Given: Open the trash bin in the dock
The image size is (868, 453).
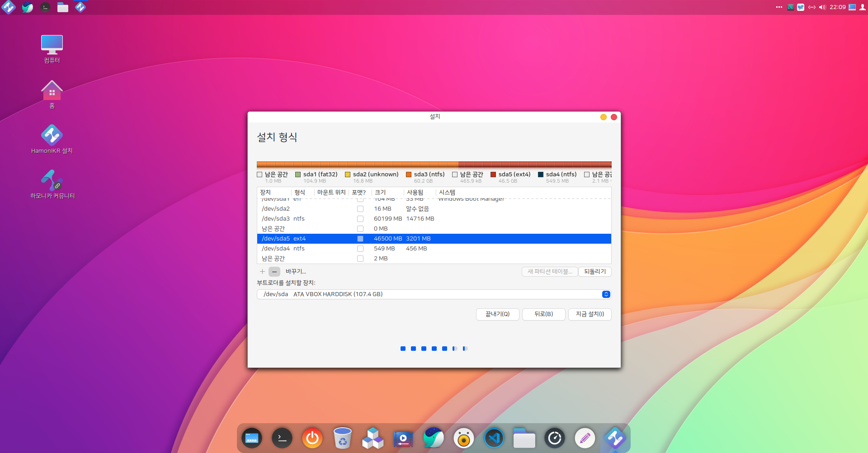Looking at the screenshot, I should tap(342, 438).
